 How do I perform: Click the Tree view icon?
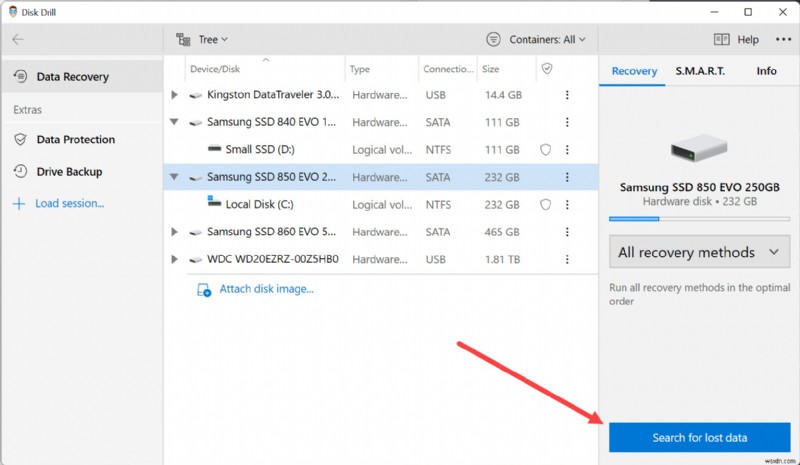click(183, 39)
